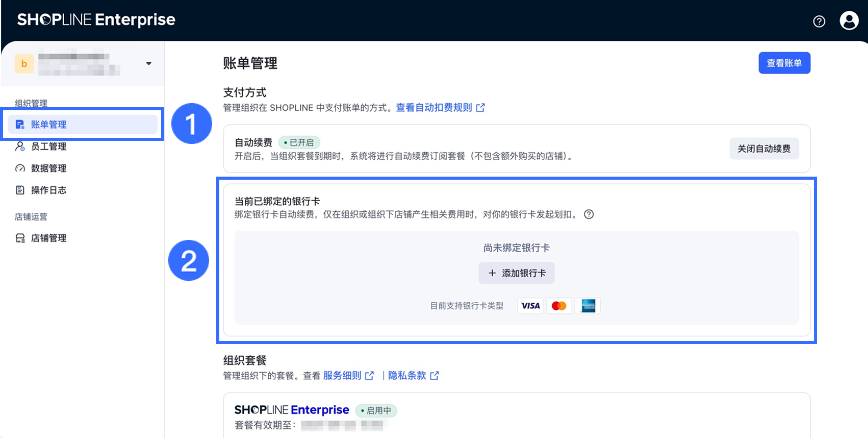Click the 账单管理 bill icon
868x438 pixels.
(x=20, y=125)
